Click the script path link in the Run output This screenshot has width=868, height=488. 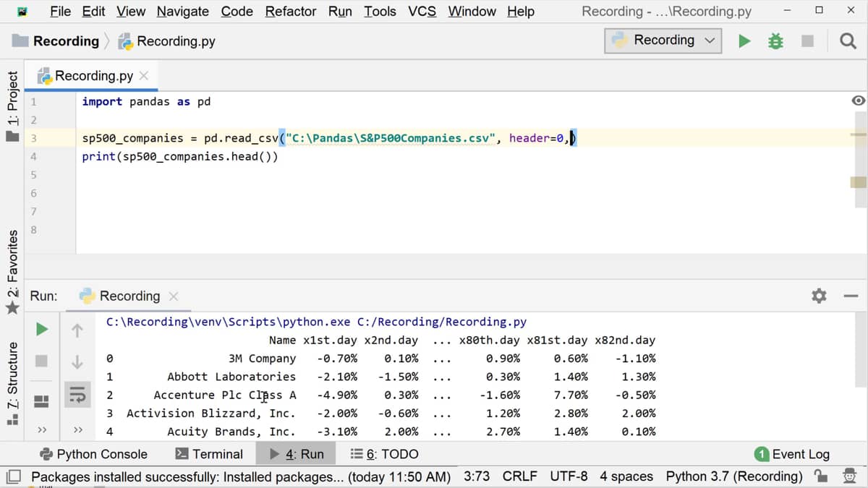click(x=442, y=322)
